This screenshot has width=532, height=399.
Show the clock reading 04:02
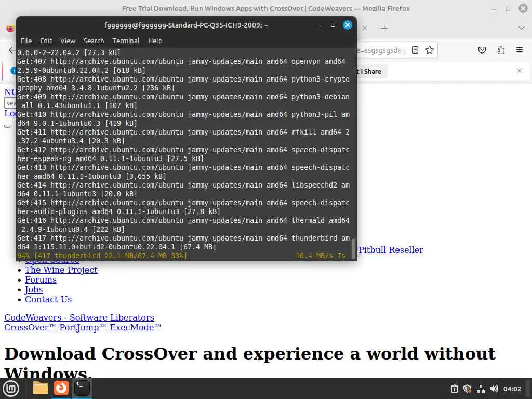click(x=512, y=389)
